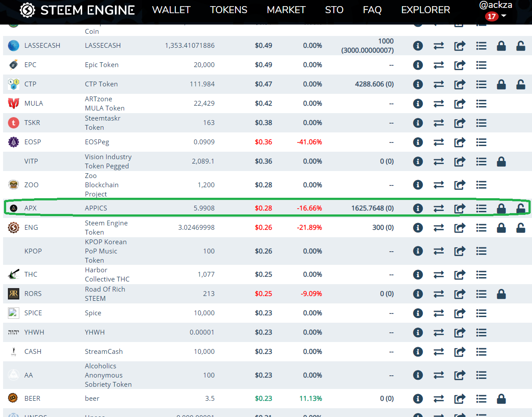Click the stake lock icon for RORS
Screen dimensions: 532x417
501,294
